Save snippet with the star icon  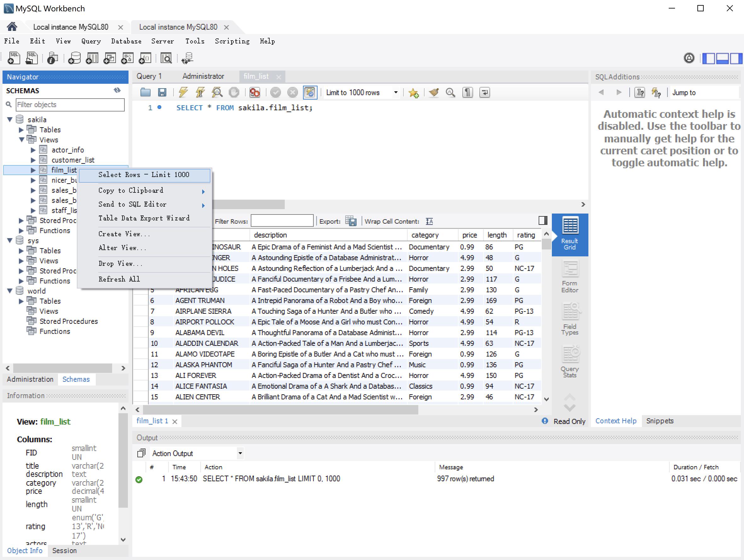click(x=413, y=93)
